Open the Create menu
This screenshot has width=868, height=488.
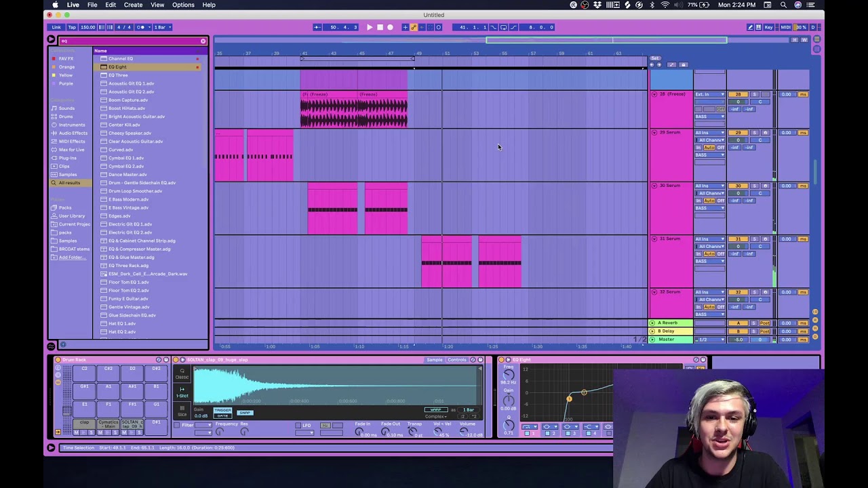(133, 5)
